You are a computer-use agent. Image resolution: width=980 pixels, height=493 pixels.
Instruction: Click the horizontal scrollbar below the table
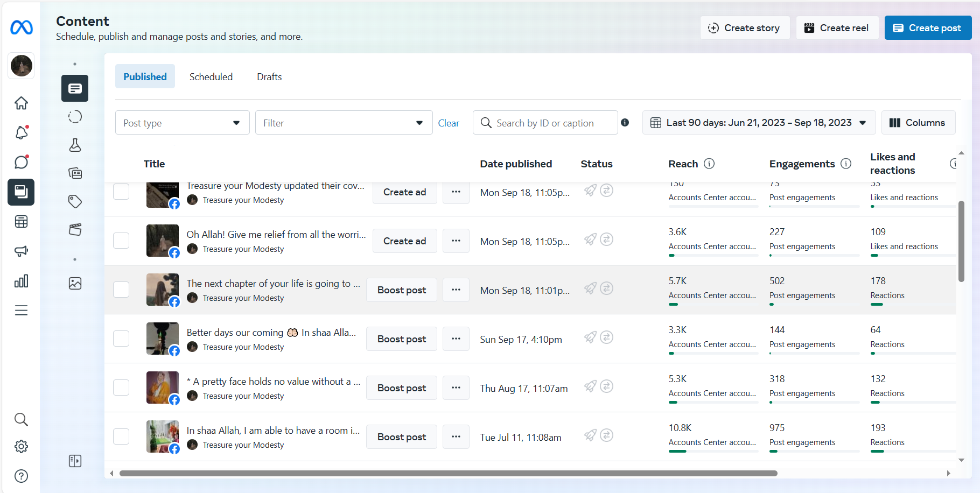point(448,474)
